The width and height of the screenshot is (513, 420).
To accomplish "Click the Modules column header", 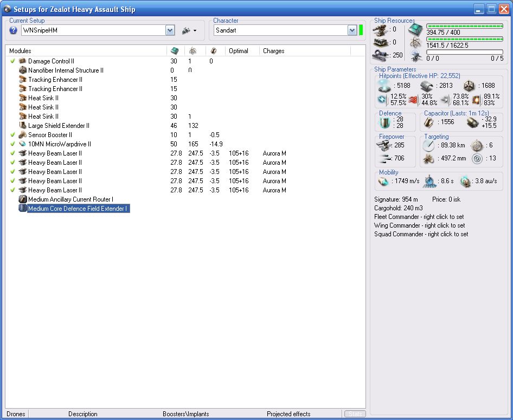I will [20, 51].
